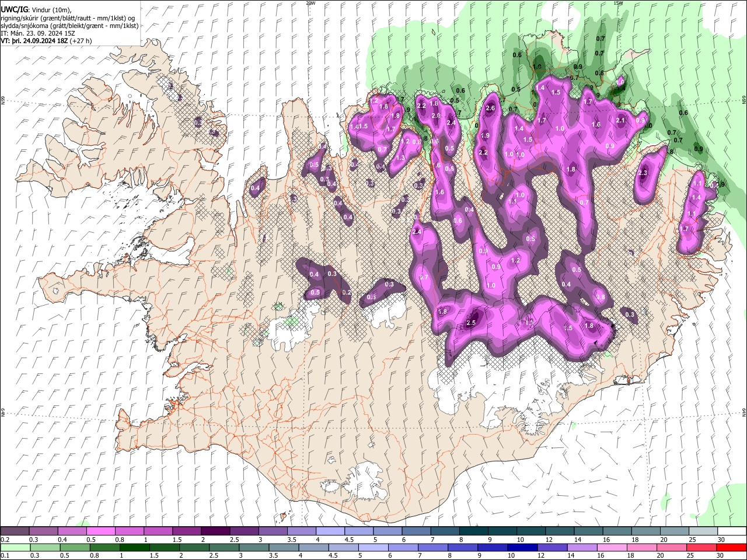The width and height of the screenshot is (747, 560).
Task: Pick upper legend swatch between 8 and 9
Action: coord(473,531)
